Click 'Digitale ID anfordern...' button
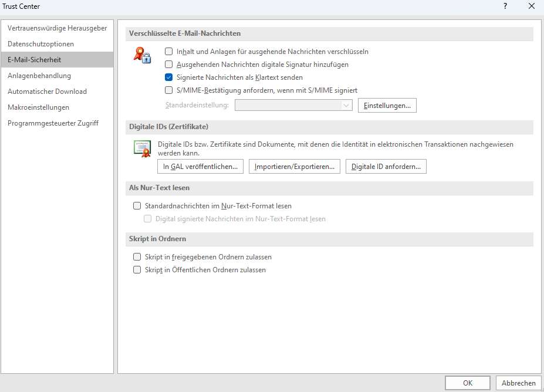Viewport: 544px width, 392px height. [386, 167]
